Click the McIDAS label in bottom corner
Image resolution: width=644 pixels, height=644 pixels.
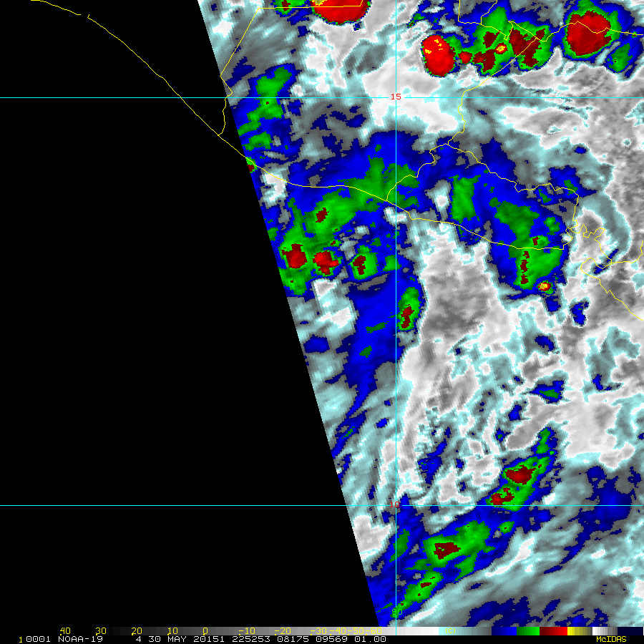click(610, 639)
